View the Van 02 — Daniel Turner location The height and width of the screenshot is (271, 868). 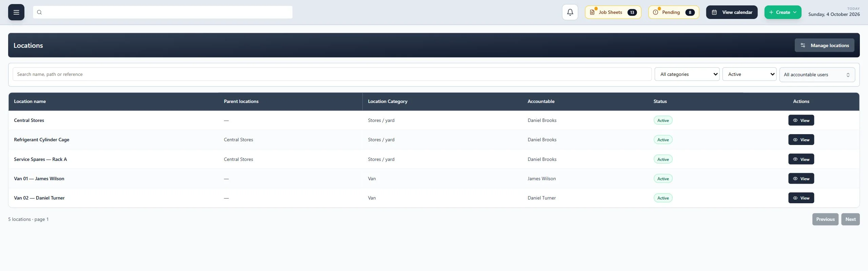(801, 198)
